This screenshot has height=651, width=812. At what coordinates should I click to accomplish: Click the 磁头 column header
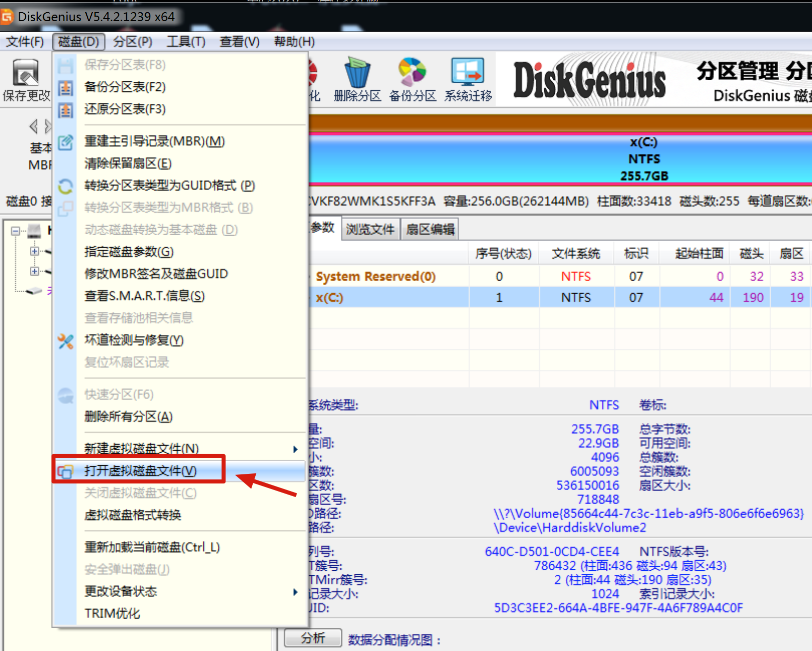[x=751, y=253]
